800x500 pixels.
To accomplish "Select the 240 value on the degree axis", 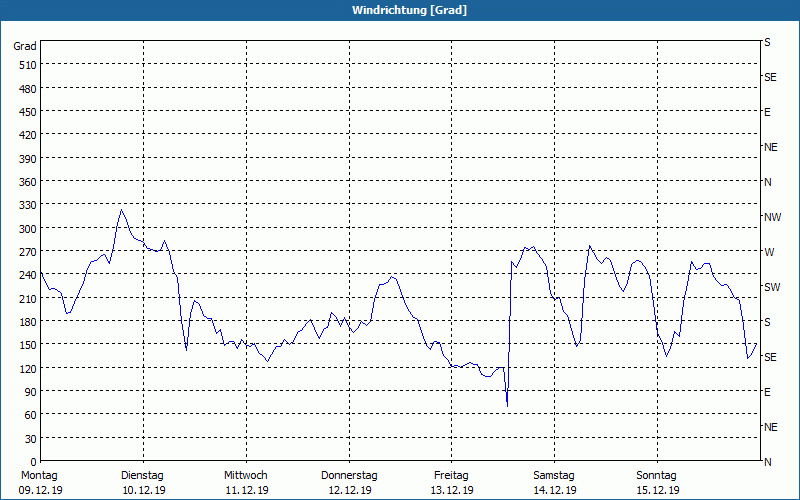I will click(x=29, y=276).
